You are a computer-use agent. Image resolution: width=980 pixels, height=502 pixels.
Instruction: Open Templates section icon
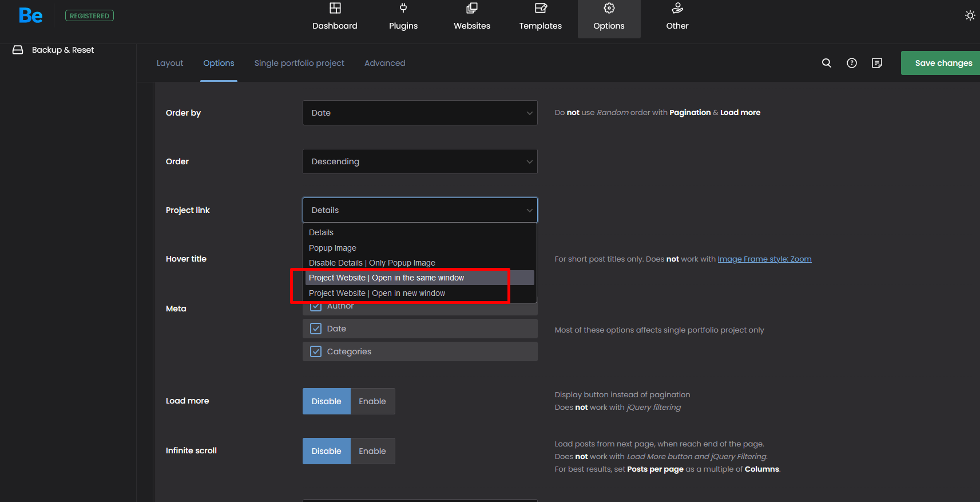pos(540,8)
